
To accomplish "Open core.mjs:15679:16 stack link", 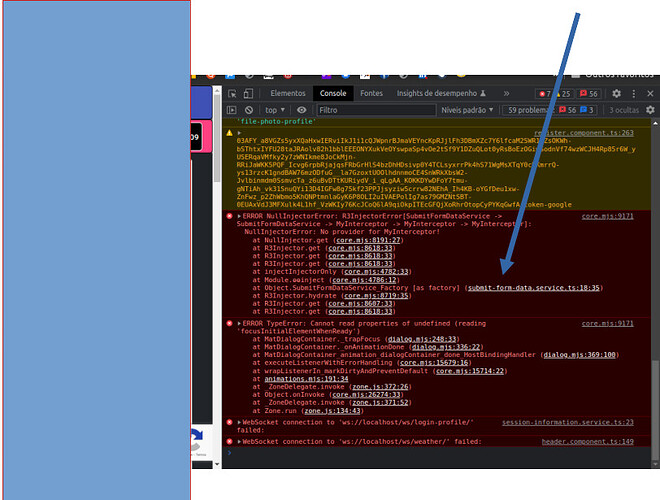I will [x=434, y=362].
